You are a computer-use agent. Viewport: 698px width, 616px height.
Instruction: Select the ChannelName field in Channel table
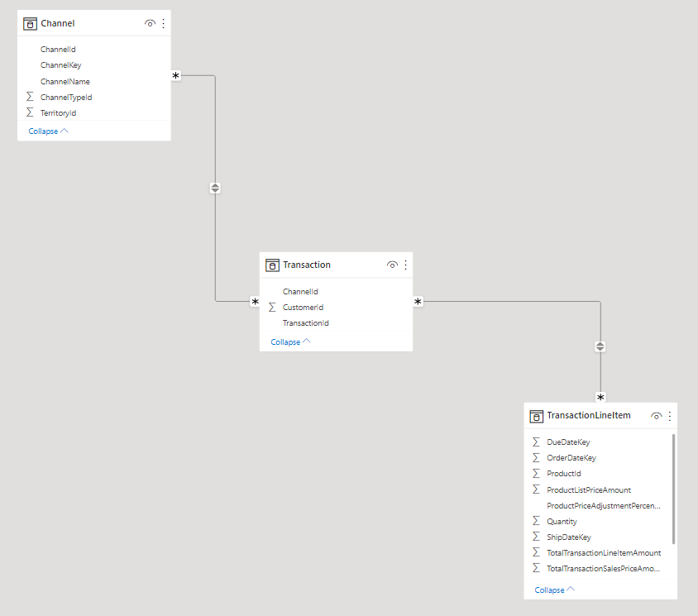[65, 81]
